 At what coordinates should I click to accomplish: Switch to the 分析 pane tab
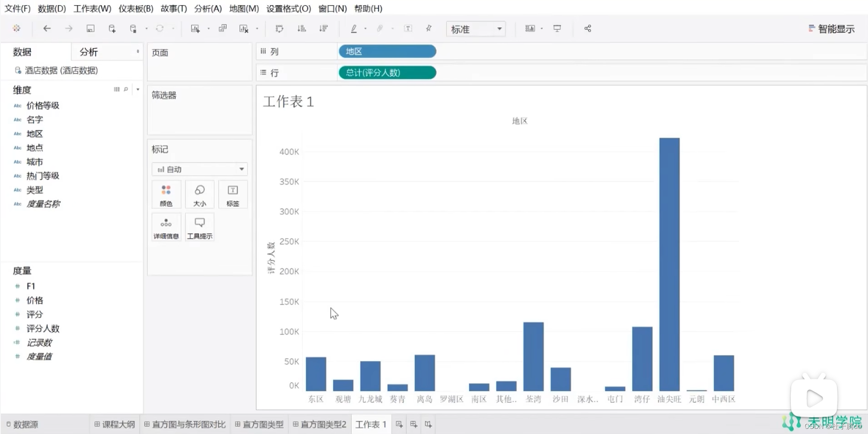point(89,52)
